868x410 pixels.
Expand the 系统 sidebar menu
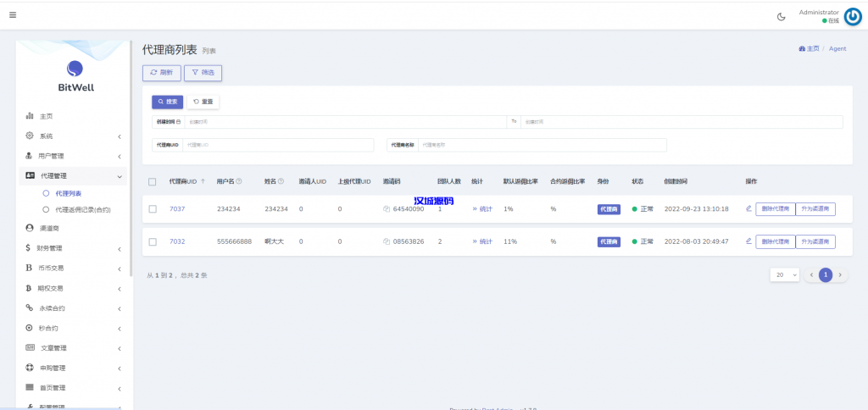72,136
